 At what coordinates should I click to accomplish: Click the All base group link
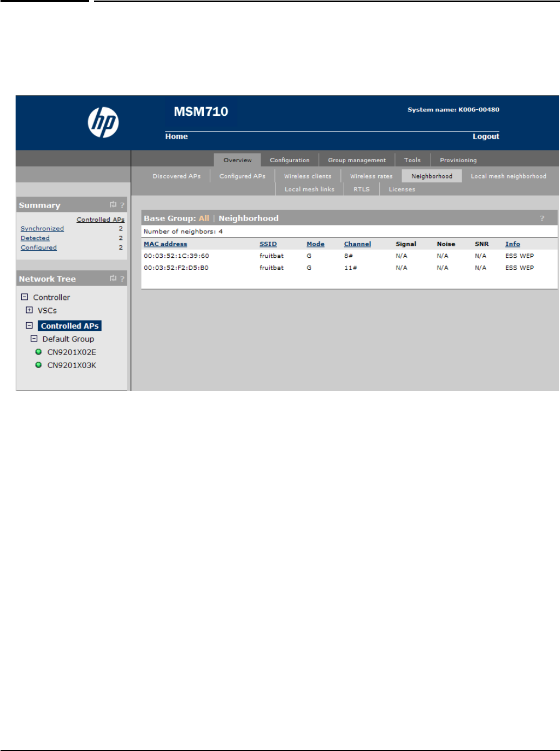click(x=204, y=218)
